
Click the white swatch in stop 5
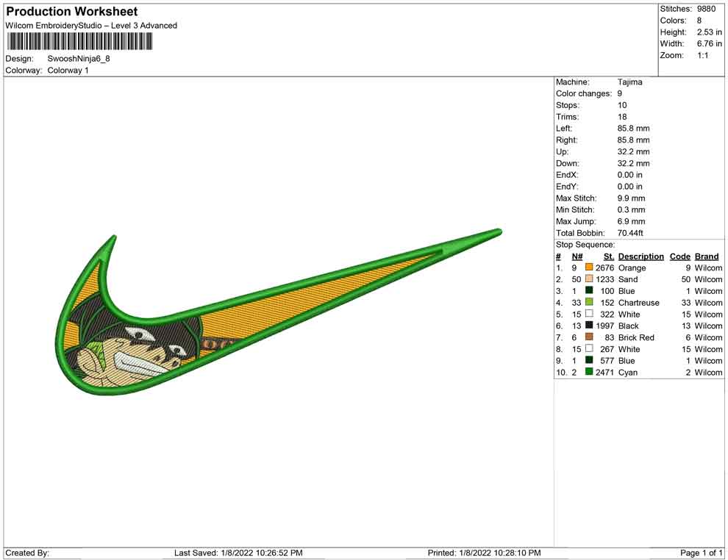tap(589, 315)
